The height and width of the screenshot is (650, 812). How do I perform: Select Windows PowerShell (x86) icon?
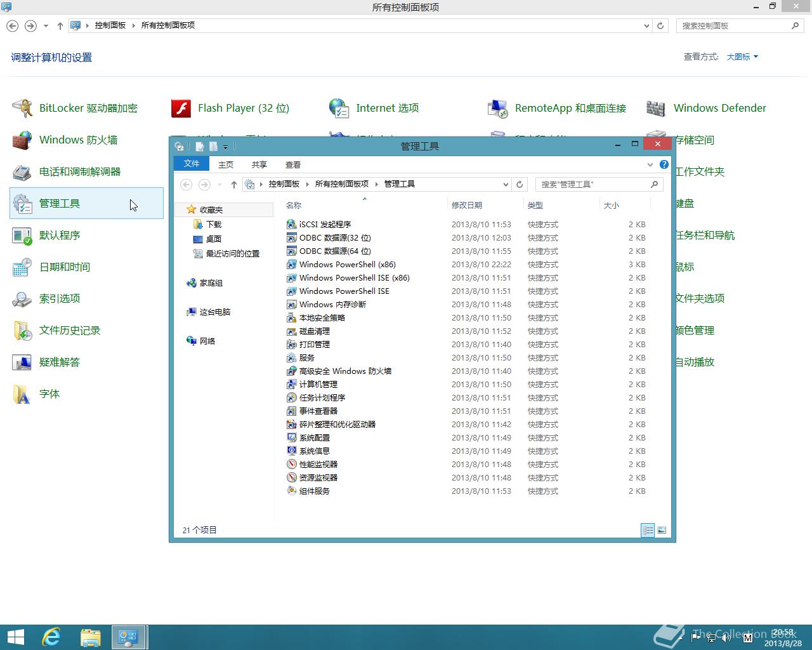292,264
